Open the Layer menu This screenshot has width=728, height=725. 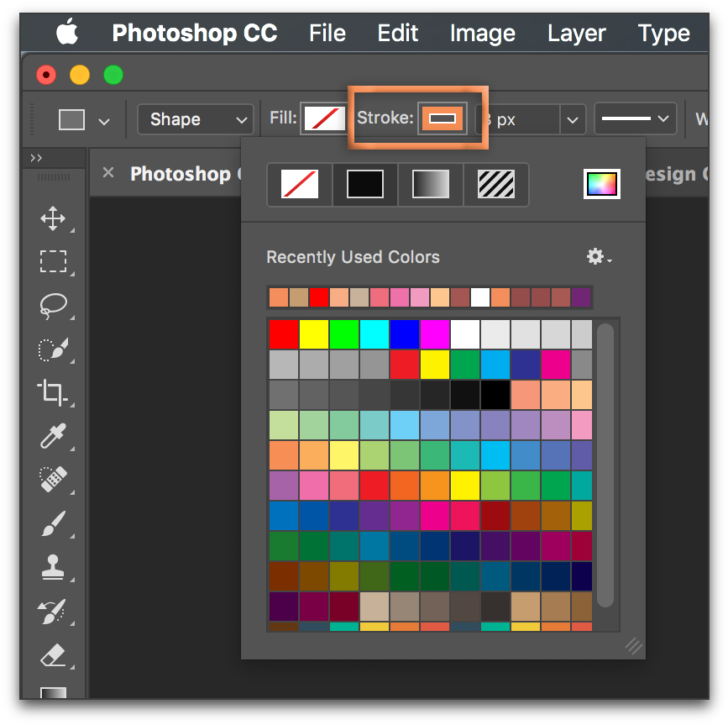point(576,34)
